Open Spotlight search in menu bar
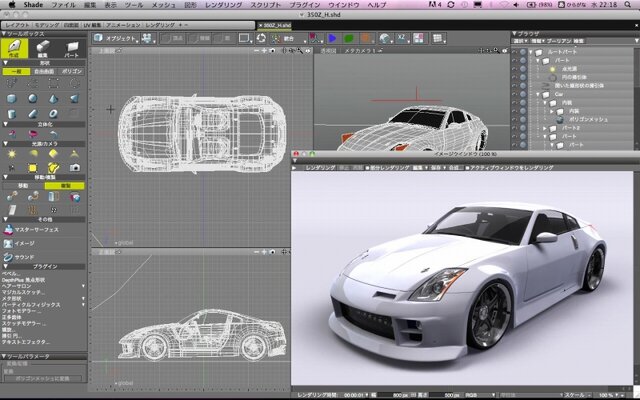Screen dimensions: 640x400 point(628,5)
